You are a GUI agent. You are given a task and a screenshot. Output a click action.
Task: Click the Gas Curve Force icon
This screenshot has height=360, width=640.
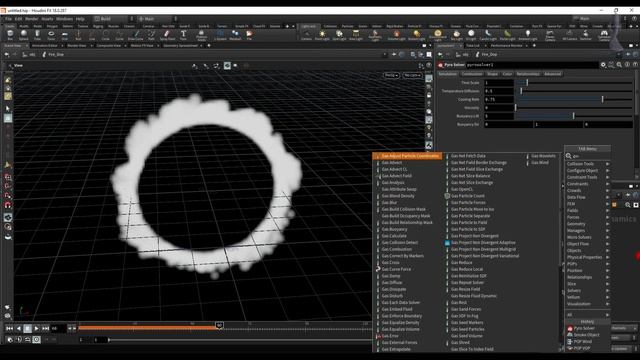[x=378, y=269]
